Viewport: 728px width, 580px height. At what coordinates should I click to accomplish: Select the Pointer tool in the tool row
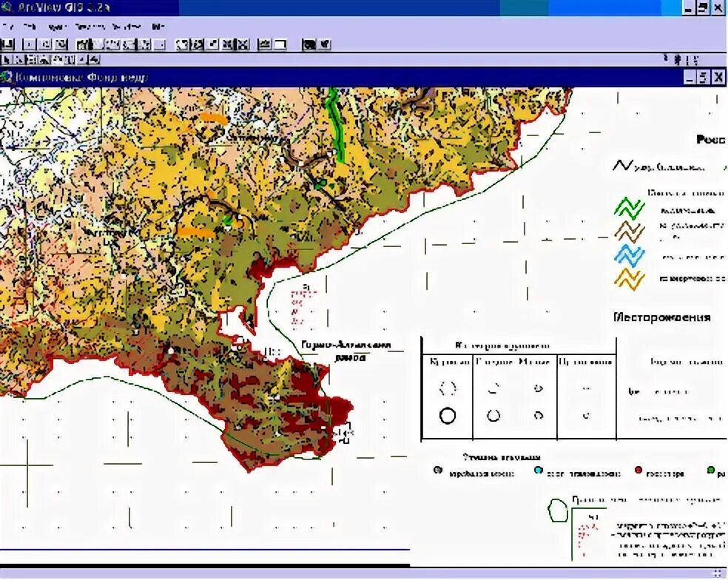pyautogui.click(x=6, y=59)
